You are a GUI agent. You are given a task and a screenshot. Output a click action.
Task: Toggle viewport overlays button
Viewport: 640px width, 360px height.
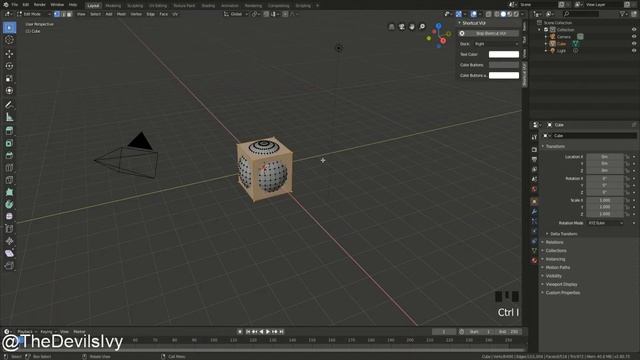click(x=473, y=14)
